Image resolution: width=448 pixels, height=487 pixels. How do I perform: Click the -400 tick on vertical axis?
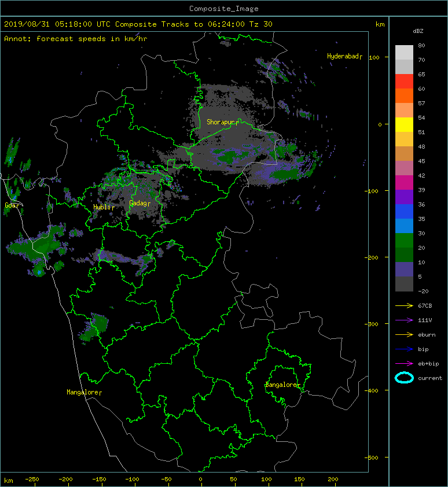pyautogui.click(x=372, y=390)
